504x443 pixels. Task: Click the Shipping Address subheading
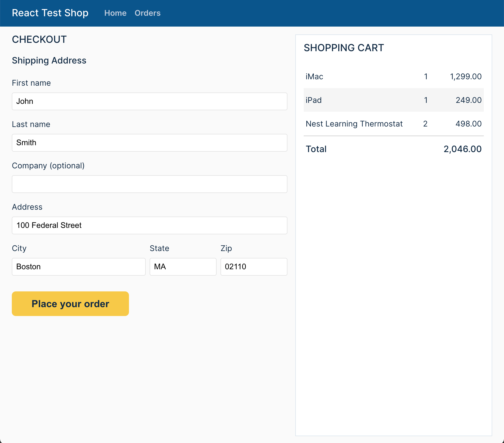(x=49, y=61)
